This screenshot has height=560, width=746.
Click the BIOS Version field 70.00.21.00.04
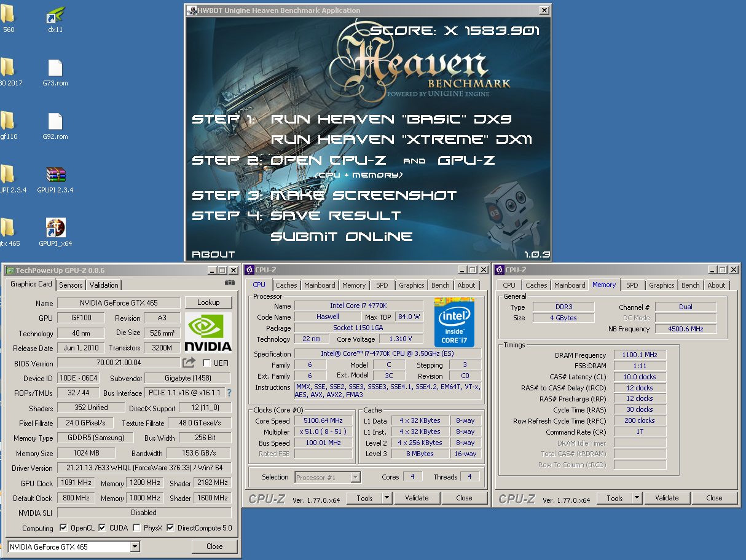tap(119, 363)
